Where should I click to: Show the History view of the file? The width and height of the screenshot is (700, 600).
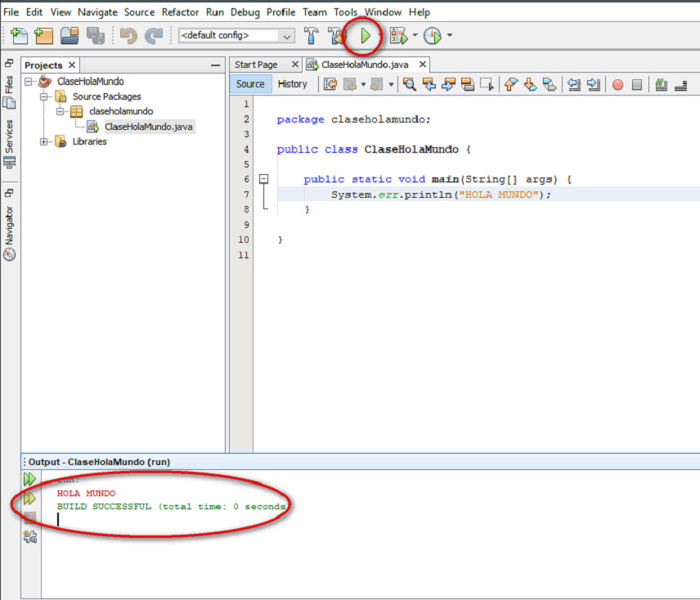(x=294, y=83)
